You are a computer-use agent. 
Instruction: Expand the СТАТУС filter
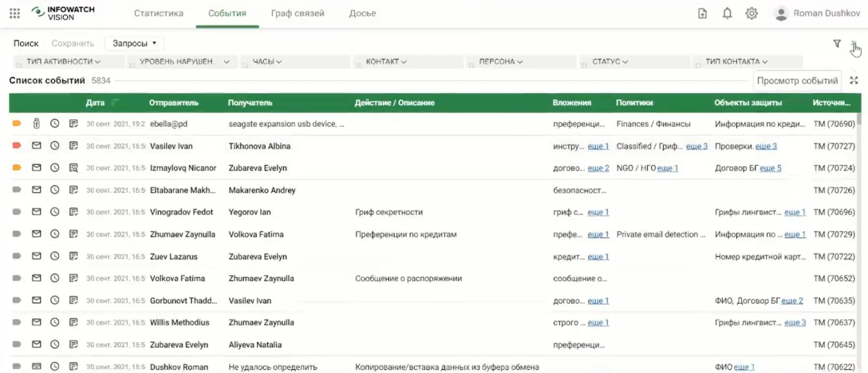coord(635,62)
